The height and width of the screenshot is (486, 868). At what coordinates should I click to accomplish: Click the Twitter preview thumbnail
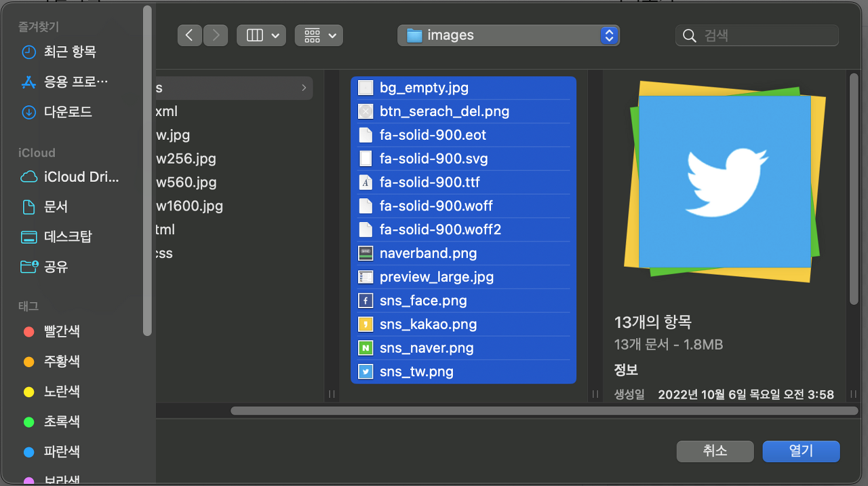pos(724,181)
